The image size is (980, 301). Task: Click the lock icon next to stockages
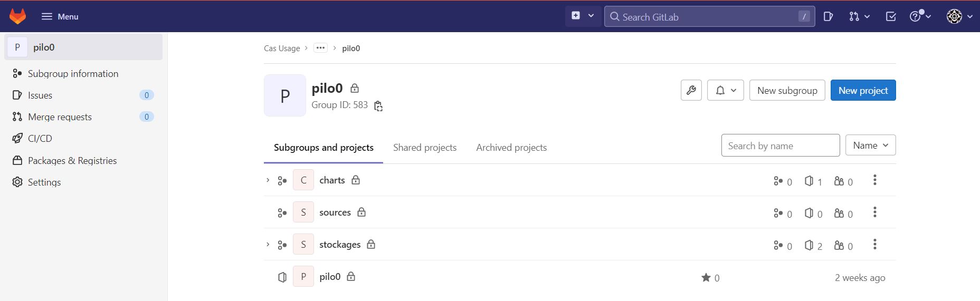[x=371, y=244]
